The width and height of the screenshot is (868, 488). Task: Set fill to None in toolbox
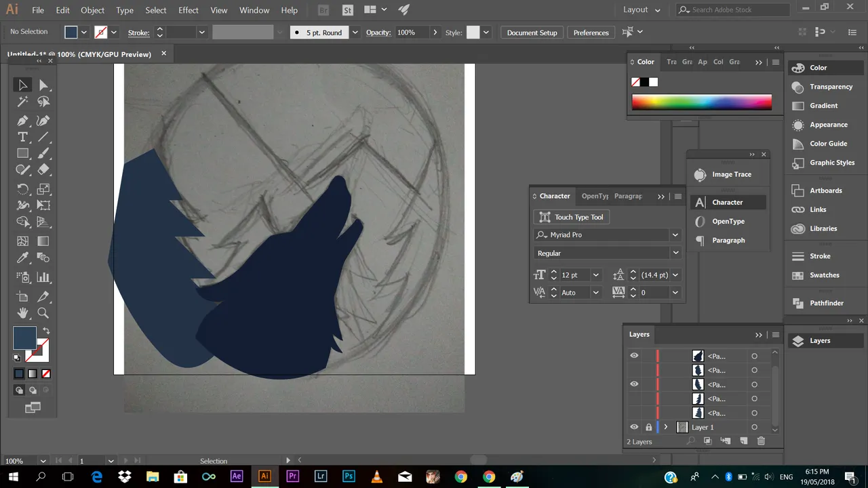(46, 373)
